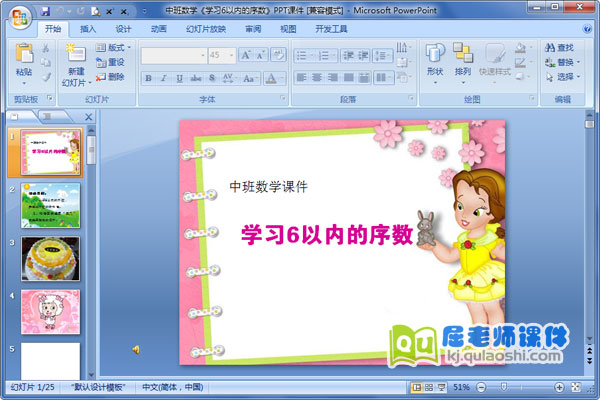Viewport: 600px width, 400px height.
Task: Open the columns dropdown
Action: coord(384,78)
